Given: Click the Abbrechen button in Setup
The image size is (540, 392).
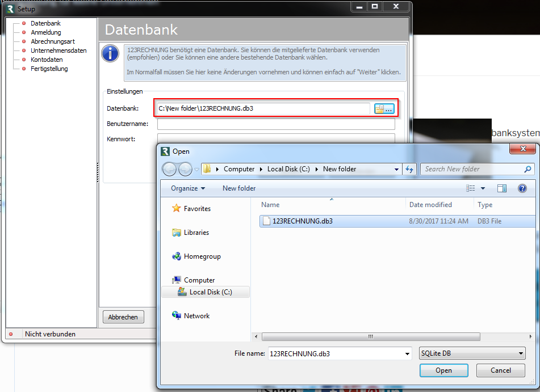Looking at the screenshot, I should tap(123, 317).
